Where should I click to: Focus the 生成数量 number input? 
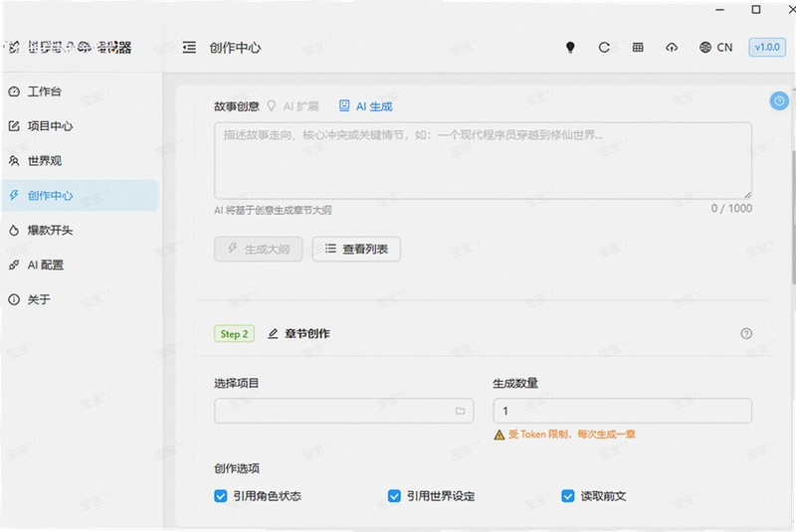pyautogui.click(x=623, y=411)
